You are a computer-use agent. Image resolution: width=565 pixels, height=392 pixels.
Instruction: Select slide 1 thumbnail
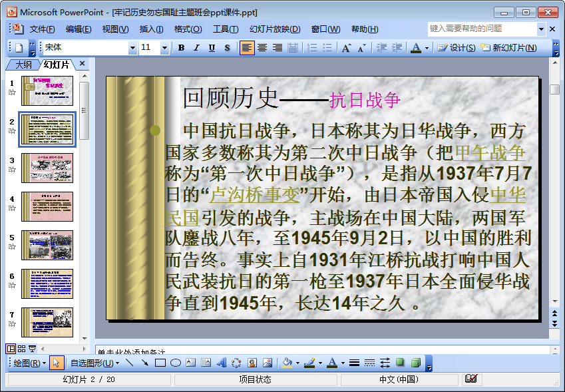click(47, 91)
